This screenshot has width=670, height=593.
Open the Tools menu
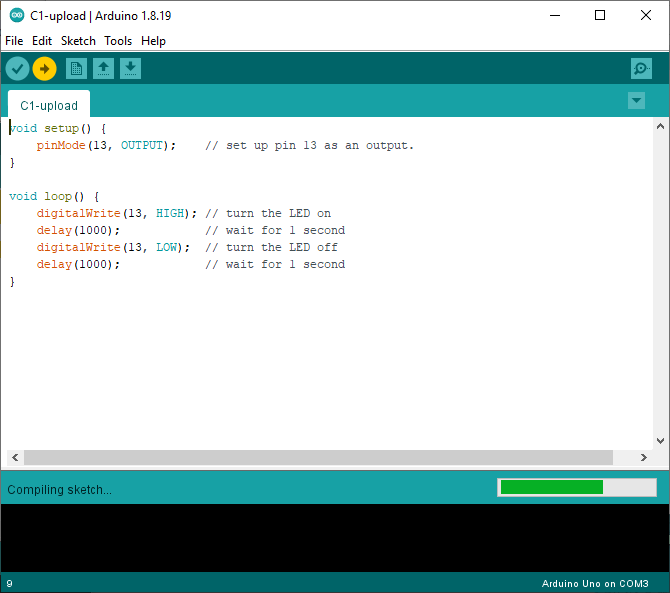(118, 41)
